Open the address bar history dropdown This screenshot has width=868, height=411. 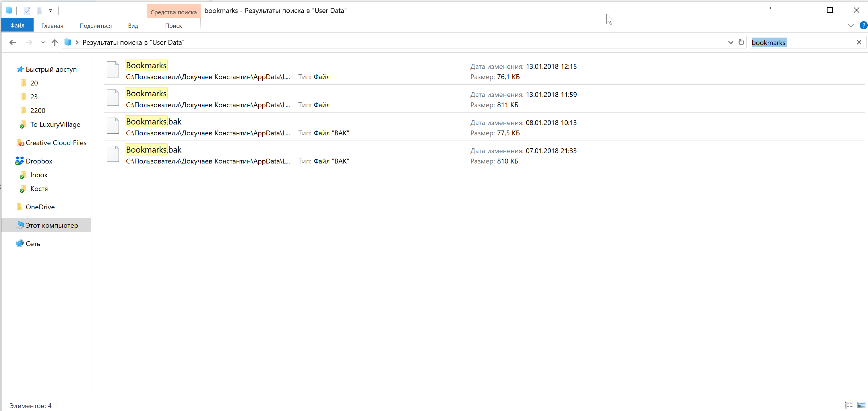(x=730, y=42)
